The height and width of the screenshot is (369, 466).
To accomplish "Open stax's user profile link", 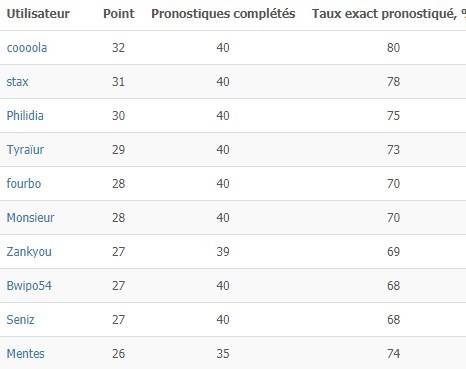I will 17,82.
